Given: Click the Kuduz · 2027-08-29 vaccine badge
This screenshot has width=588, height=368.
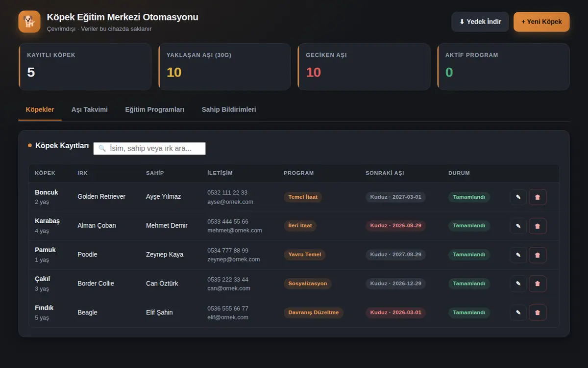Looking at the screenshot, I should click(395, 255).
